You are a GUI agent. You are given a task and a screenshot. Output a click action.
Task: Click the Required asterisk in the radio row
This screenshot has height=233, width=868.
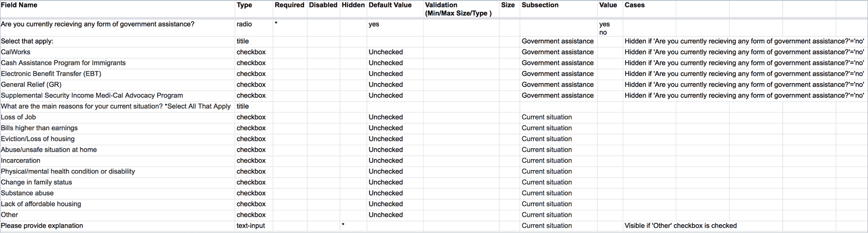pyautogui.click(x=276, y=24)
